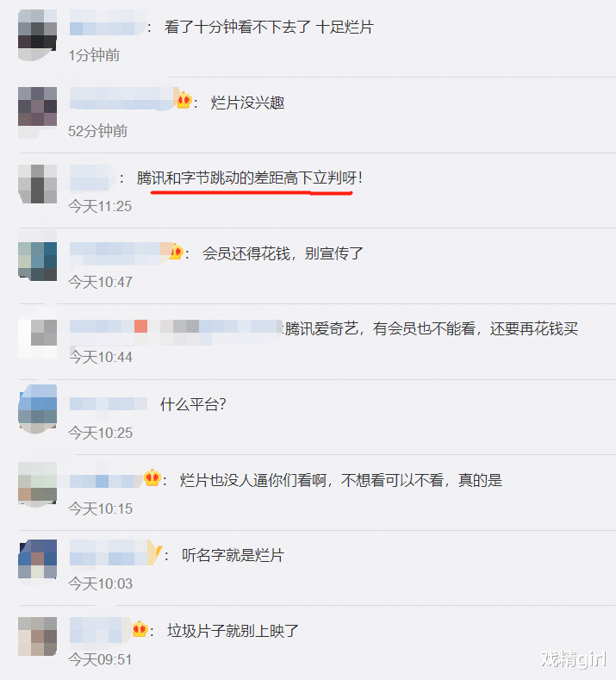This screenshot has width=616, height=680.
Task: Click the underlined '腾讯和字节跳动的差距高下立判呀' comment
Action: pos(249,178)
